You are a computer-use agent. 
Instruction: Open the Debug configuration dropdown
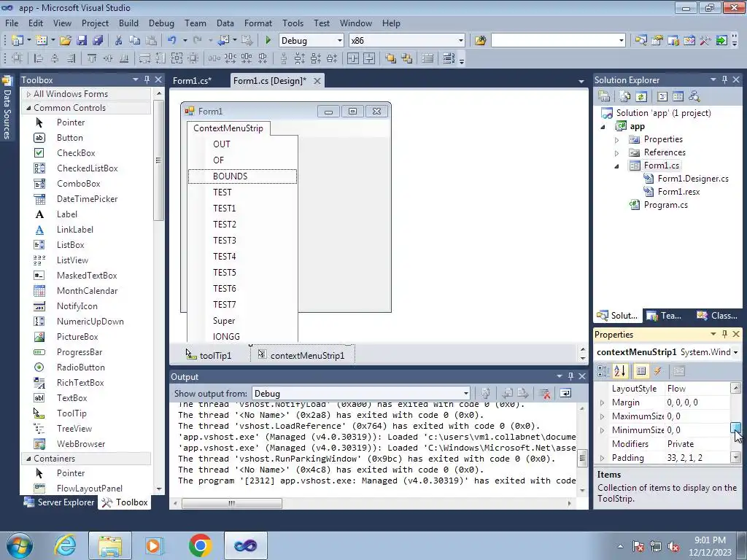[x=340, y=41]
